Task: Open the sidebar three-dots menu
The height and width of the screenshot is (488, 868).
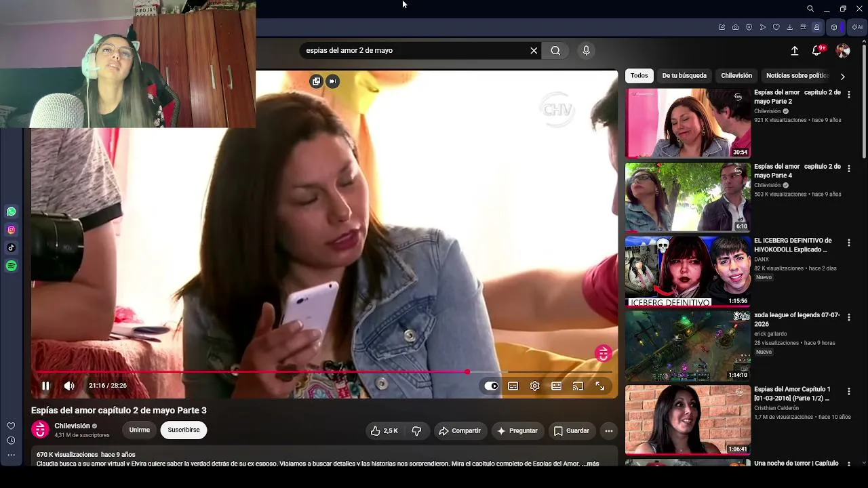Action: pyautogui.click(x=11, y=455)
